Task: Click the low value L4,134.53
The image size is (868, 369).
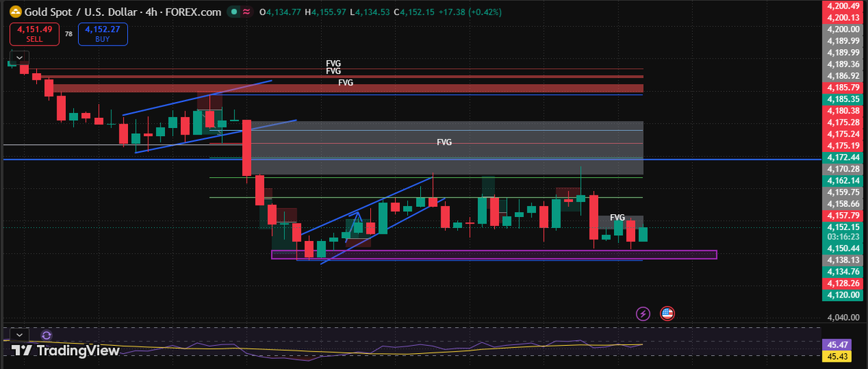Action: click(x=368, y=12)
